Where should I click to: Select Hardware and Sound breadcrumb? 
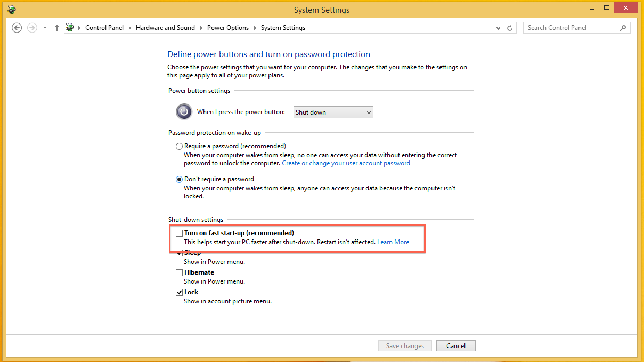coord(165,28)
